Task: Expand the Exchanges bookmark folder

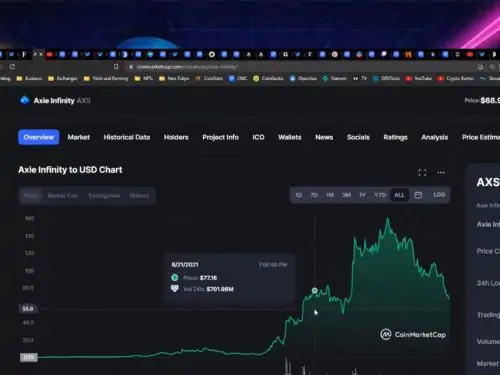Action: 63,78
